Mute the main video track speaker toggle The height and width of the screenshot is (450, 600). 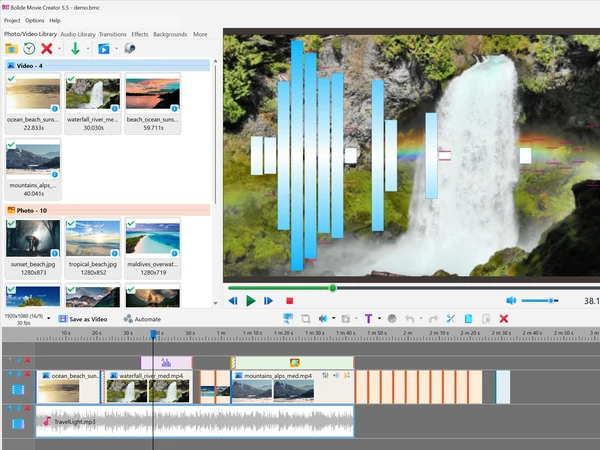[10, 374]
